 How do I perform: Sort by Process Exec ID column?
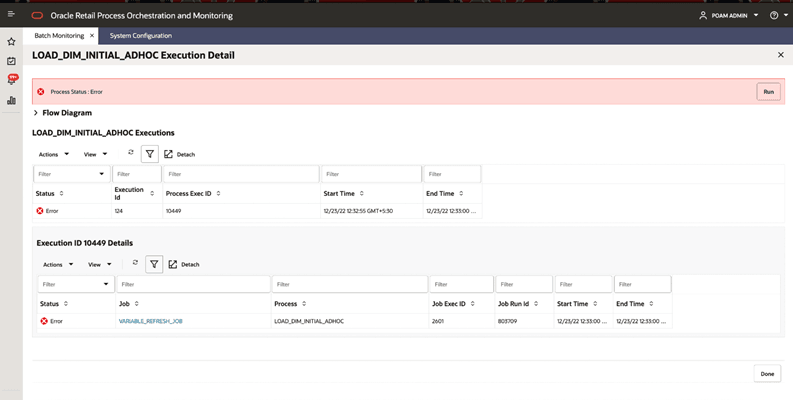tap(218, 194)
